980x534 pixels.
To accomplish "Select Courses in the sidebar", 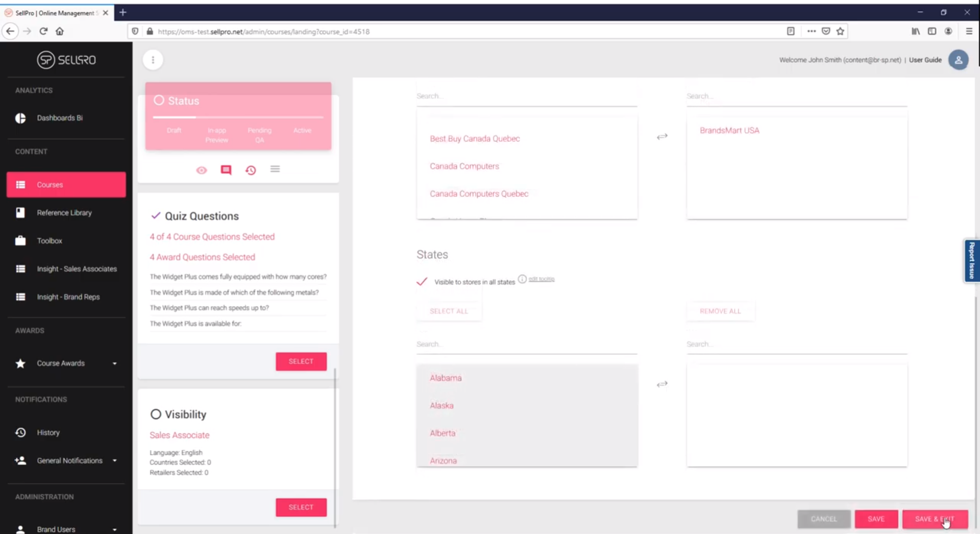I will [66, 185].
